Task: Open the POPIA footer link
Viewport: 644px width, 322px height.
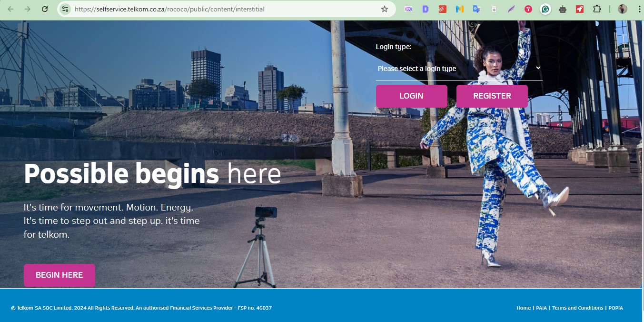Action: pyautogui.click(x=615, y=308)
